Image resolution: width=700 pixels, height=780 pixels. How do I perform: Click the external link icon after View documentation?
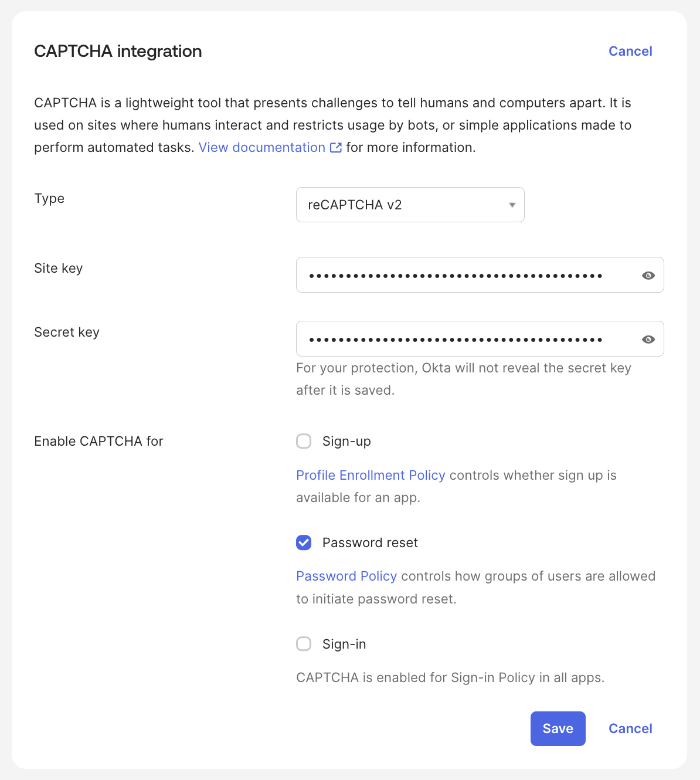335,147
